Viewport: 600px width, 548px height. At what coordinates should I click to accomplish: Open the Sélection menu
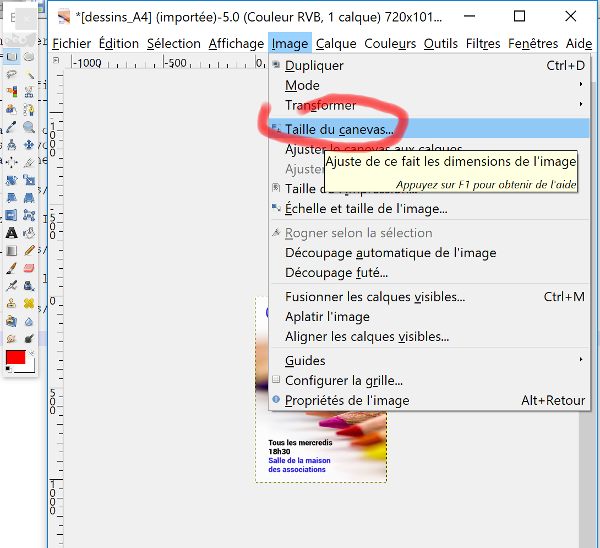174,44
